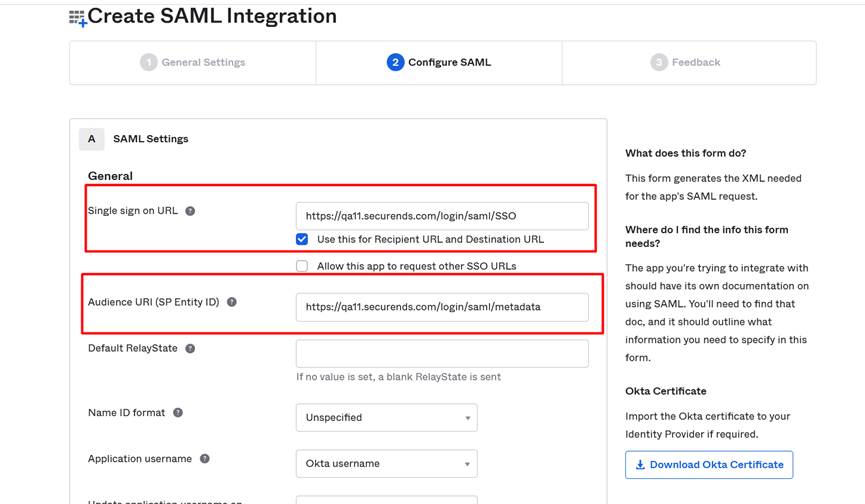Screen dimensions: 865x504
Task: Click 'If no value is set' hint text
Action: pos(398,377)
